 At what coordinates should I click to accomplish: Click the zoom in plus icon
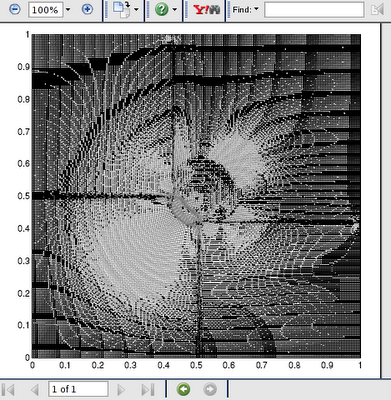pyautogui.click(x=87, y=9)
